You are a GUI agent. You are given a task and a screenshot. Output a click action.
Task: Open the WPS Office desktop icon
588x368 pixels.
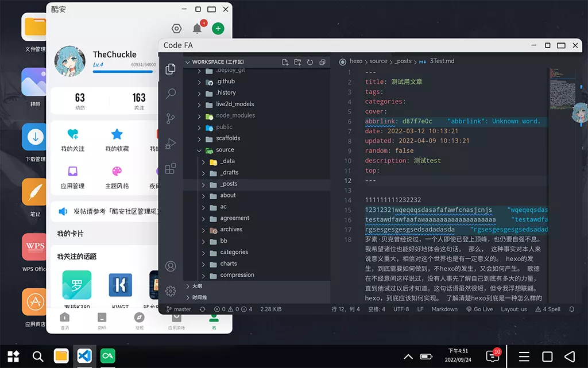[34, 252]
